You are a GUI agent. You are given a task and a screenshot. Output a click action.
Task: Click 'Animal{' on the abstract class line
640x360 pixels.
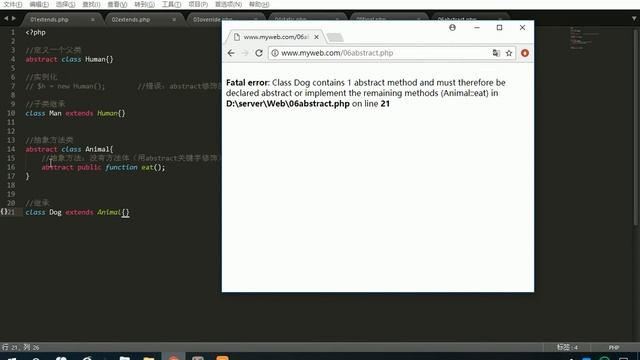click(99, 149)
